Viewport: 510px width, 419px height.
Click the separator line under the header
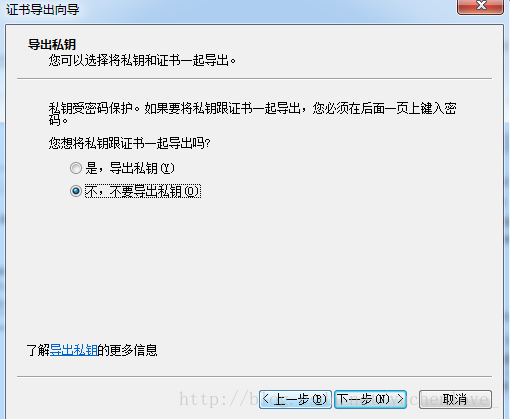coord(254,79)
